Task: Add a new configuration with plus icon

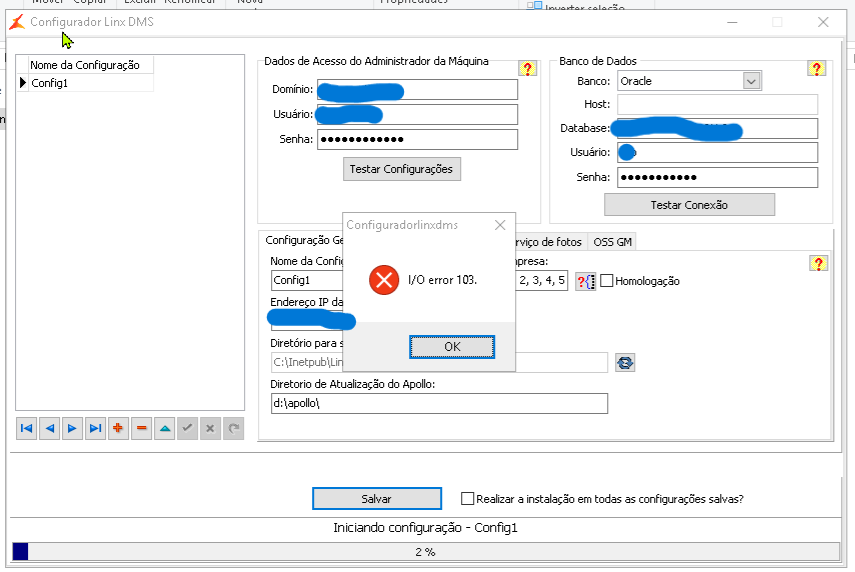Action: pos(118,429)
